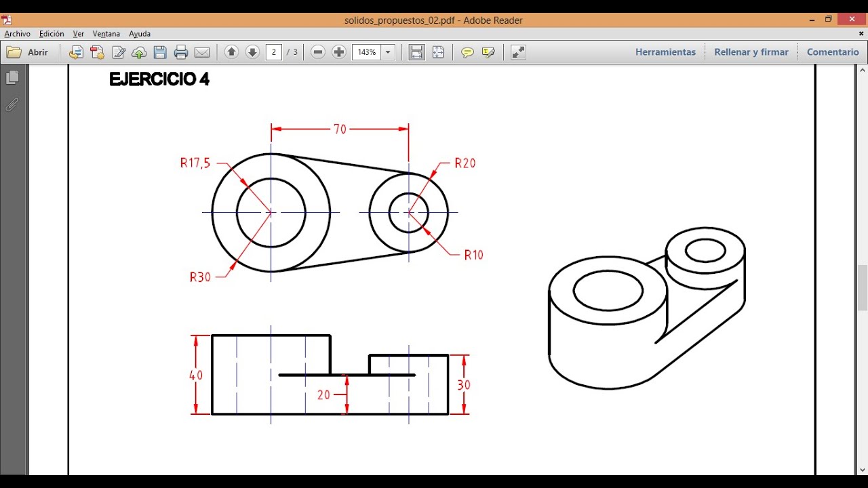Image resolution: width=868 pixels, height=488 pixels.
Task: Click the EJERCICIO 4 heading text
Action: pos(159,79)
